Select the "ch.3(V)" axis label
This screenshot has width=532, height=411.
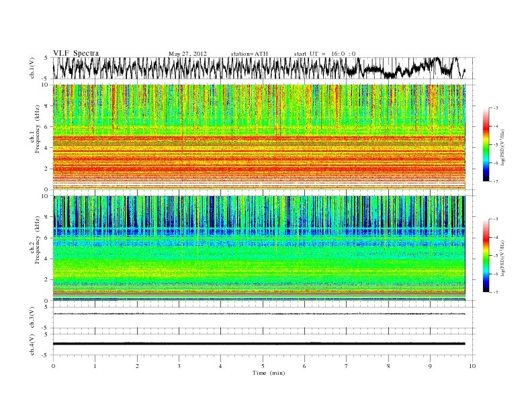pyautogui.click(x=32, y=318)
